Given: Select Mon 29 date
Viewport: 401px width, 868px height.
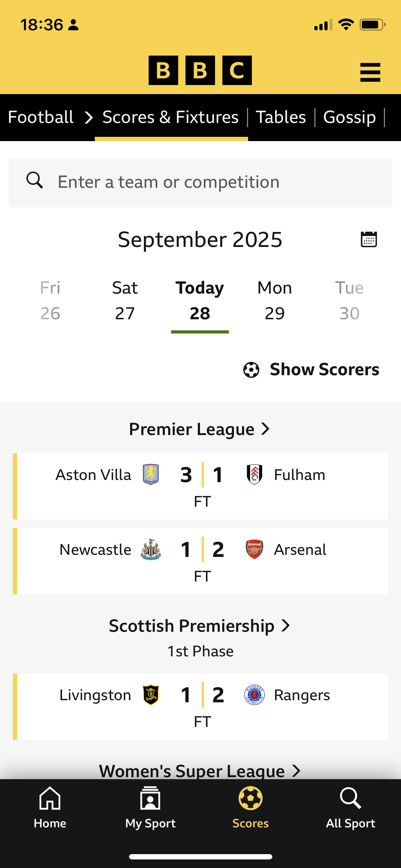Looking at the screenshot, I should 274,300.
